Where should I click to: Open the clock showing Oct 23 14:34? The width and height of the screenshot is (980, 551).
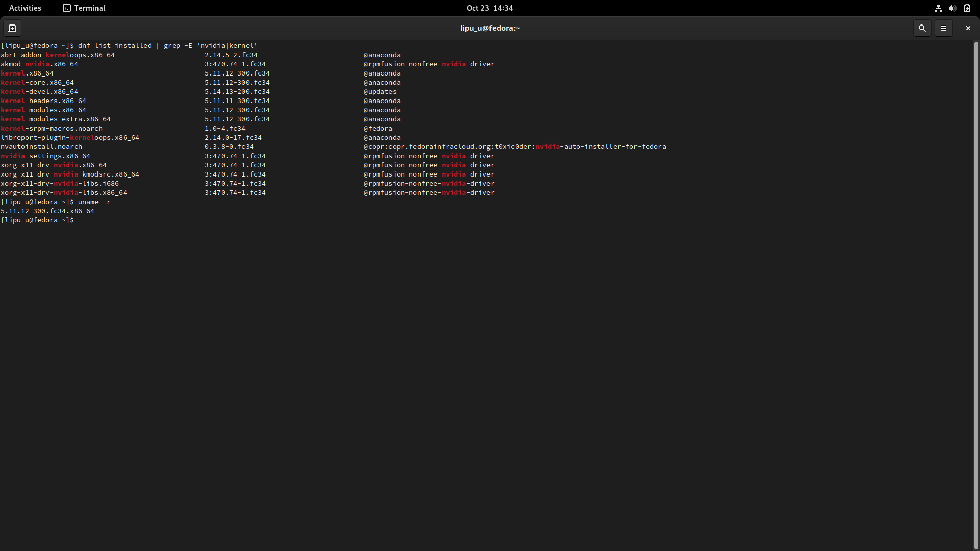489,8
